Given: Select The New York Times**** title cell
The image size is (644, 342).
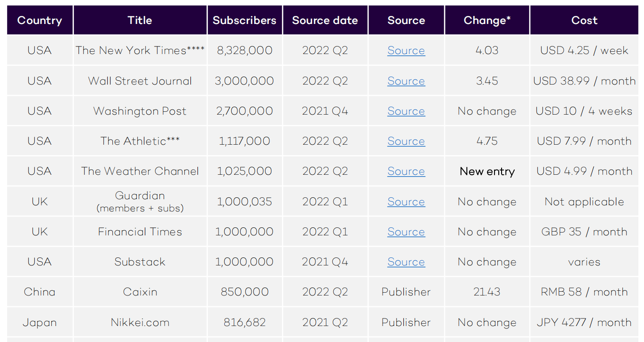Looking at the screenshot, I should pos(140,50).
